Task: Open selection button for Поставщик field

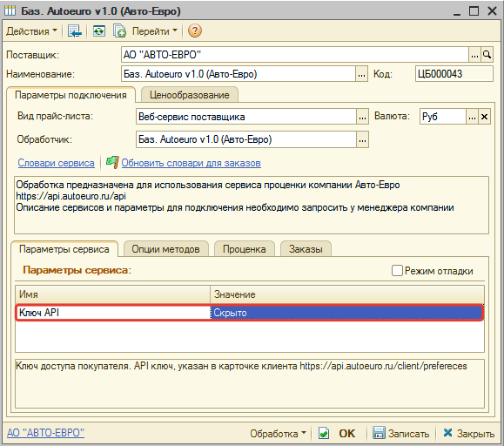Action: click(x=474, y=55)
